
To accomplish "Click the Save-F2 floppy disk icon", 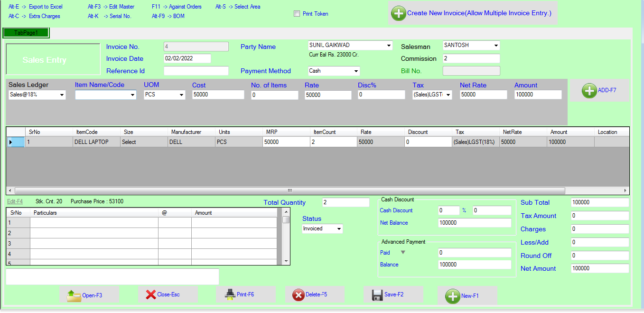I will [377, 295].
